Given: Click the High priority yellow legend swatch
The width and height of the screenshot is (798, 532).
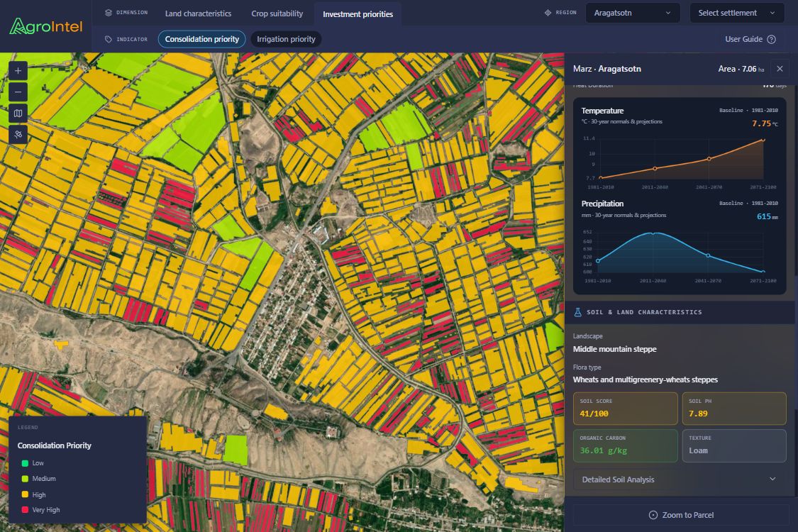Looking at the screenshot, I should point(25,494).
